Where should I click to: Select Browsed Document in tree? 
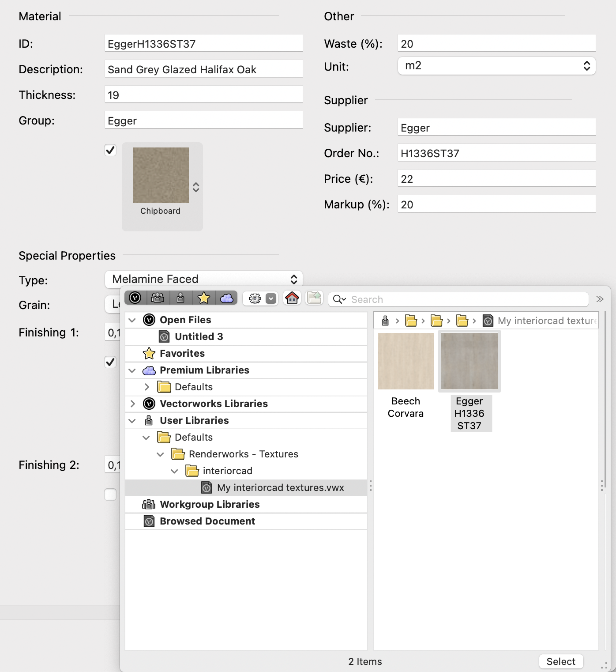click(x=207, y=521)
